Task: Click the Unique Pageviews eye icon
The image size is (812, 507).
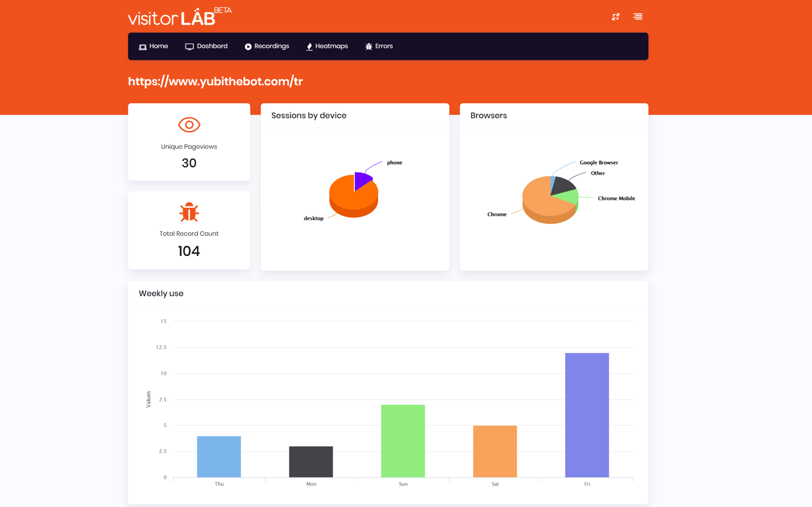Action: pyautogui.click(x=189, y=125)
